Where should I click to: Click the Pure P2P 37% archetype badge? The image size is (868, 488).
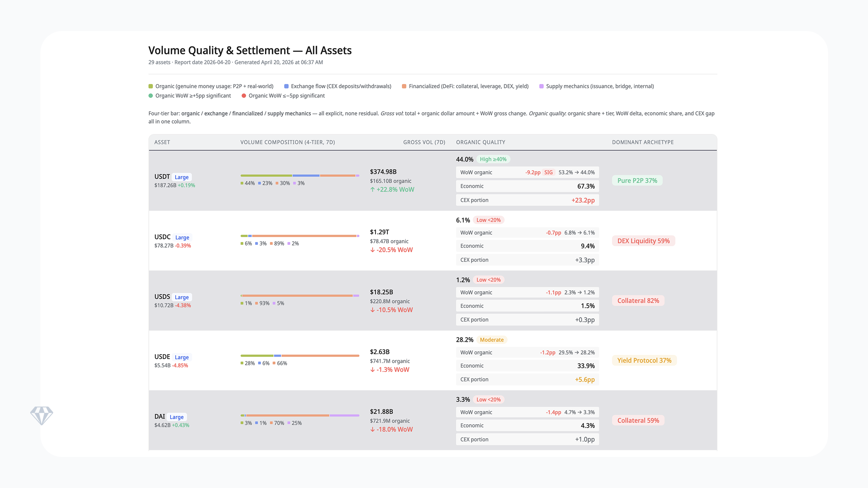(637, 180)
